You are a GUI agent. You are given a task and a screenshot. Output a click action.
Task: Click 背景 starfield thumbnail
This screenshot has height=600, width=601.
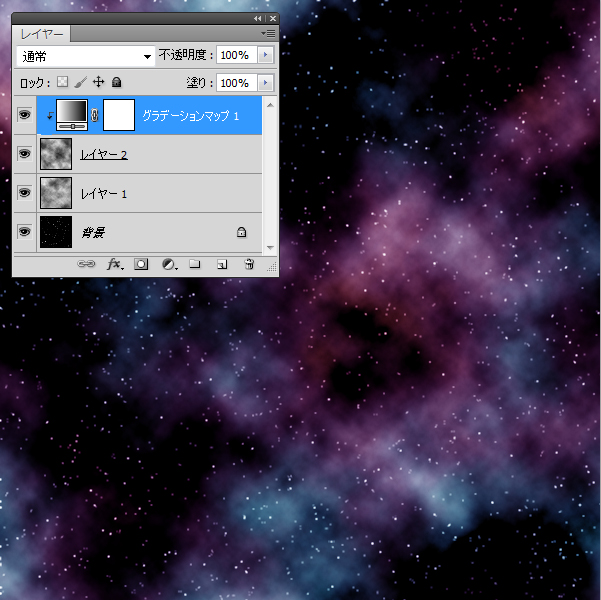(x=56, y=232)
